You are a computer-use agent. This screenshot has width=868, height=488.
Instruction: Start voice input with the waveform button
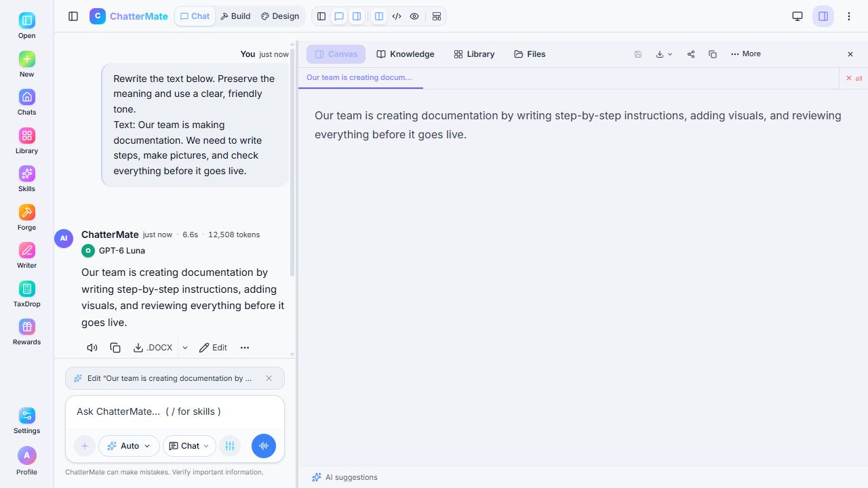click(x=264, y=446)
